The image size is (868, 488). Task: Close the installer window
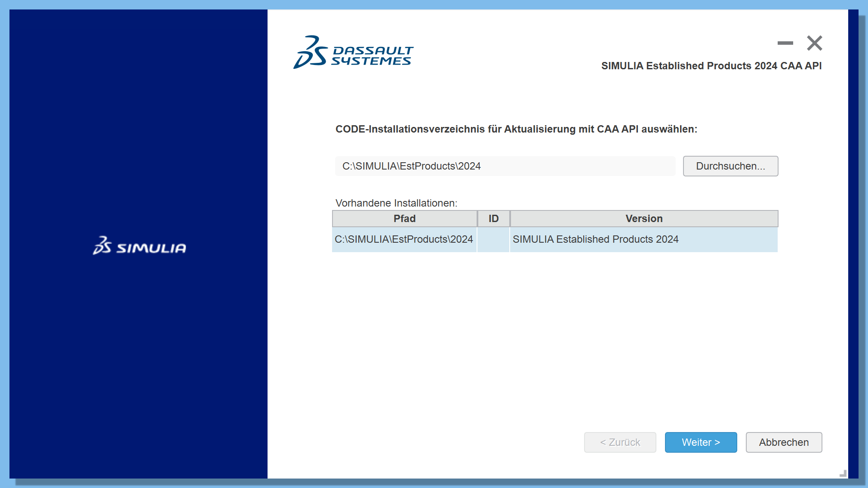(x=814, y=43)
